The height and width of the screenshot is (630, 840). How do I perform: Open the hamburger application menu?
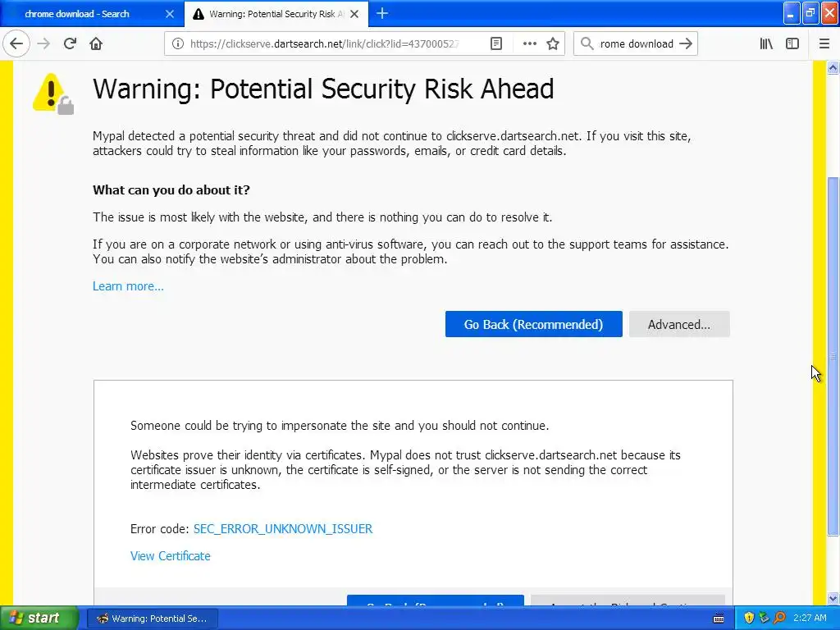[x=824, y=43]
